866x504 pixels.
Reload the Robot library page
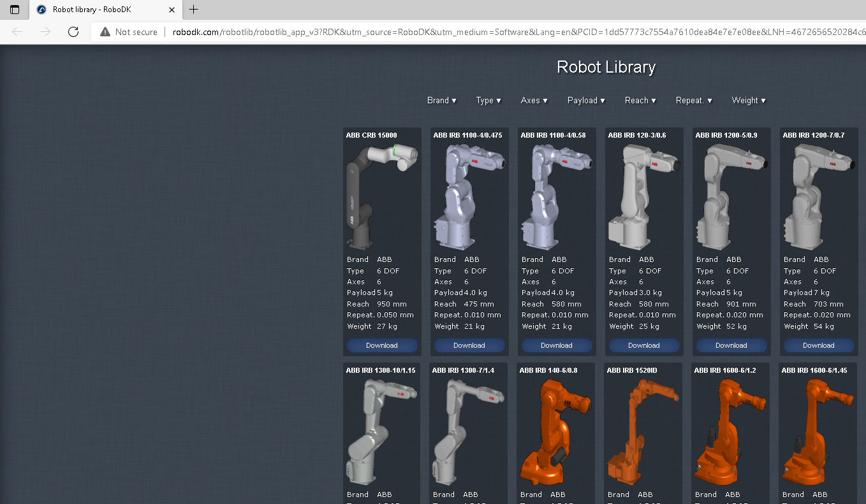(73, 32)
